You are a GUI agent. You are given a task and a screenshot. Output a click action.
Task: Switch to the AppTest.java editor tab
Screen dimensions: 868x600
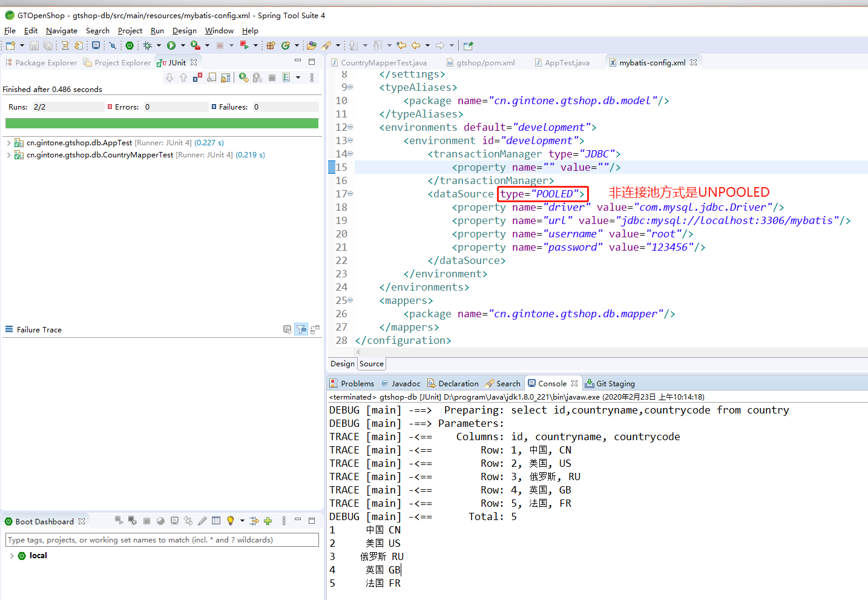coord(567,62)
